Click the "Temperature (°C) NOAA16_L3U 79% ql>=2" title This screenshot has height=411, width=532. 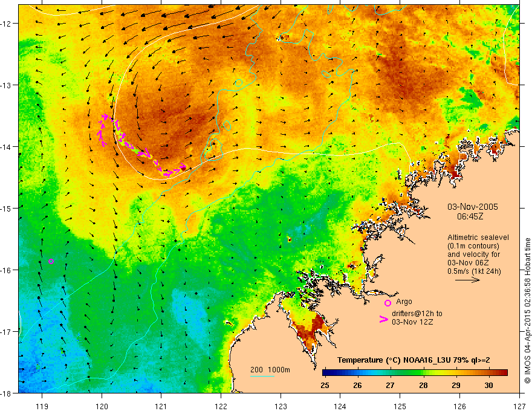click(x=414, y=360)
